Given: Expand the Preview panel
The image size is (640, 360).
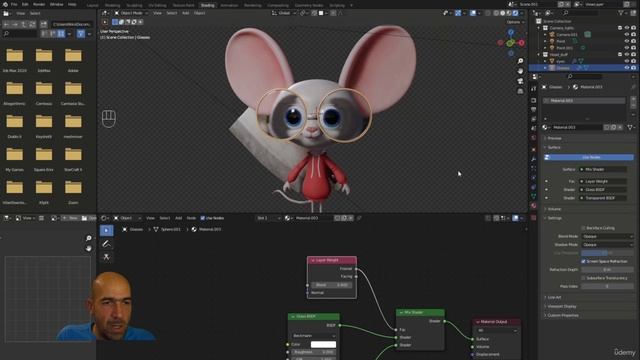Looking at the screenshot, I should [x=554, y=138].
